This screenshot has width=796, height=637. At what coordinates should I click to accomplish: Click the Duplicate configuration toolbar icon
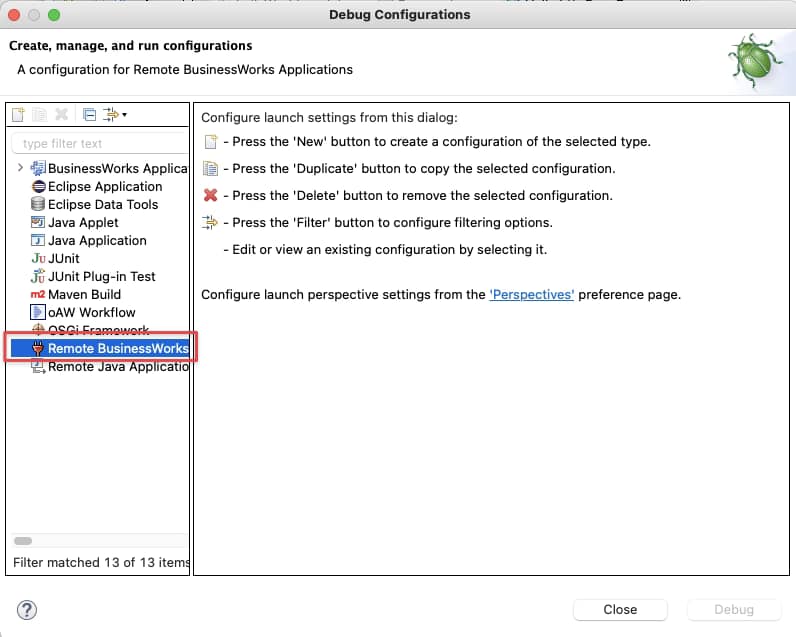[x=40, y=115]
